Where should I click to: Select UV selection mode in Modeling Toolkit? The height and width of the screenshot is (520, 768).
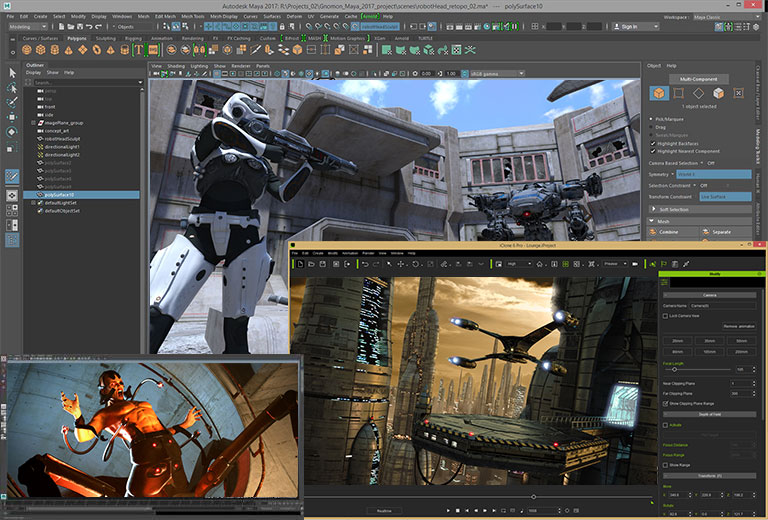tap(739, 93)
